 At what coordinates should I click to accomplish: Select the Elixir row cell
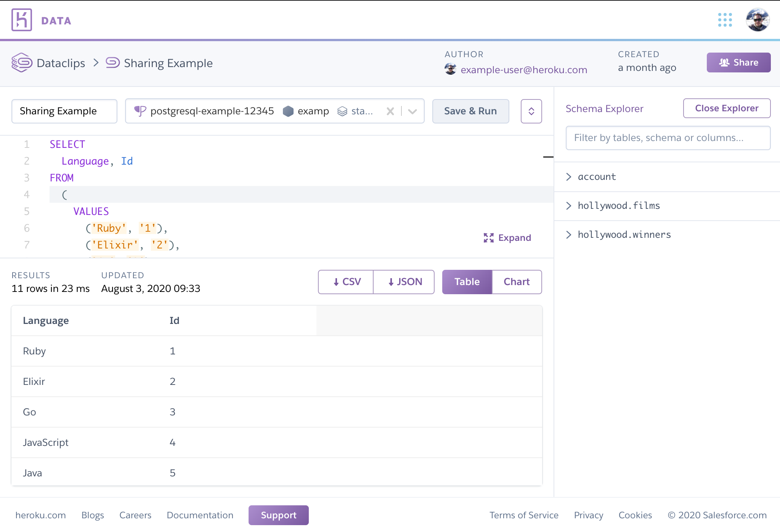point(34,381)
